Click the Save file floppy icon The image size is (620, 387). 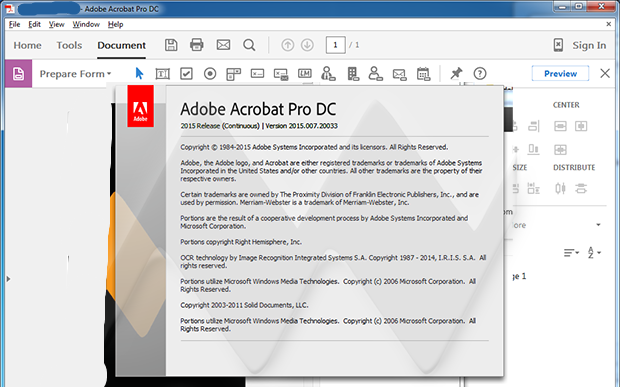171,45
